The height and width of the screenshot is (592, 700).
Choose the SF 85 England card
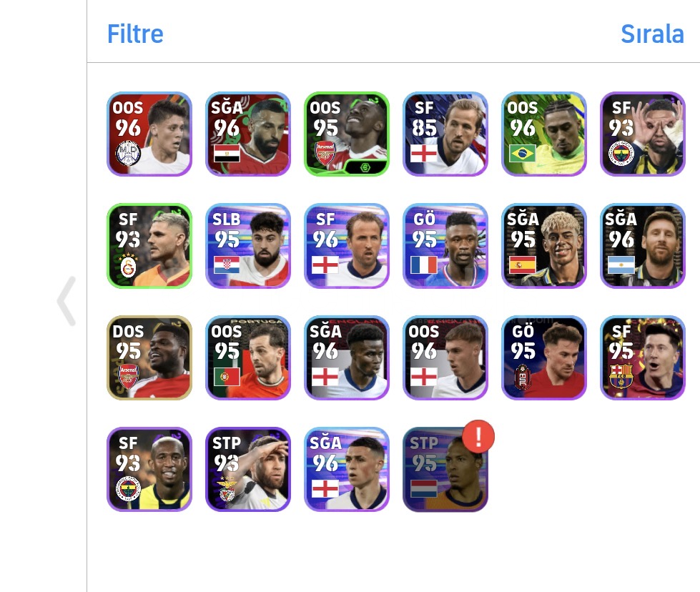(x=445, y=134)
